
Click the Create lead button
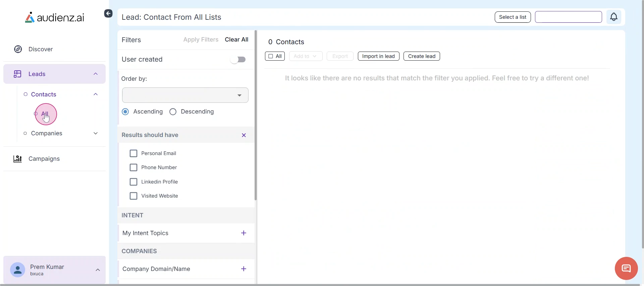pos(422,56)
